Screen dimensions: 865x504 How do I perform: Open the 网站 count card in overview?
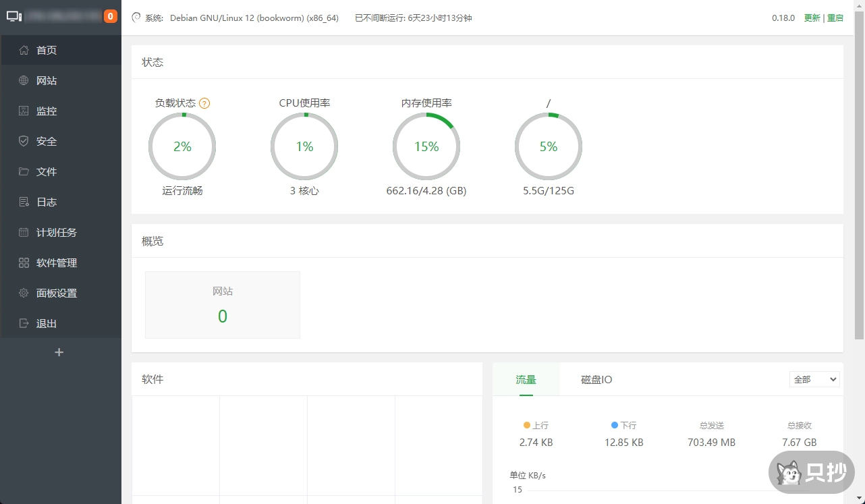[x=223, y=305]
